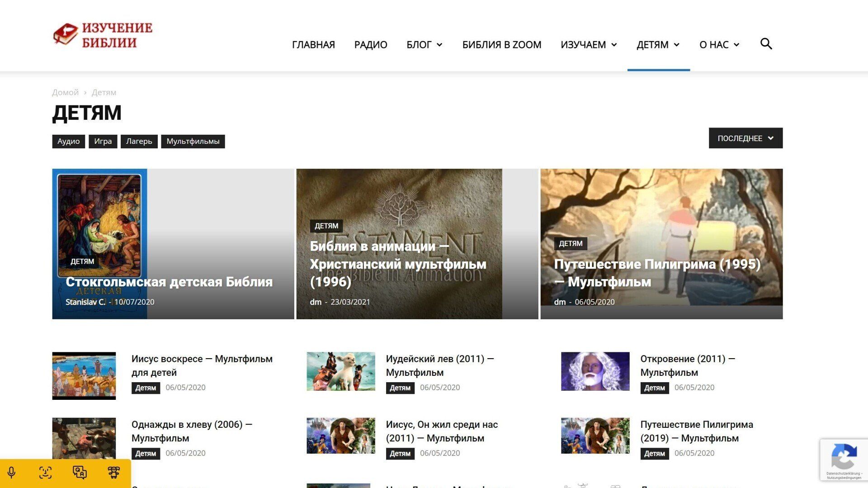Open БИБЛИЯ В ZOOM menu item
Image resolution: width=868 pixels, height=488 pixels.
coord(502,45)
